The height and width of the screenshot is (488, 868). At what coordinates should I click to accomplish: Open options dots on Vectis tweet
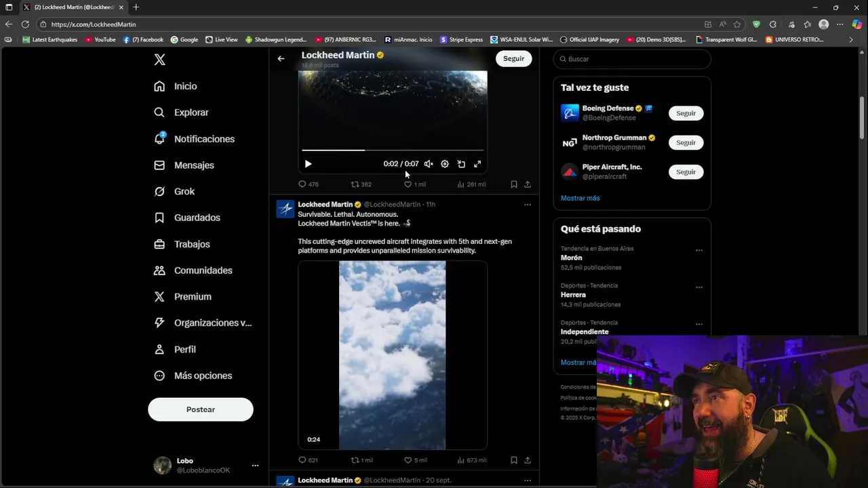(528, 205)
